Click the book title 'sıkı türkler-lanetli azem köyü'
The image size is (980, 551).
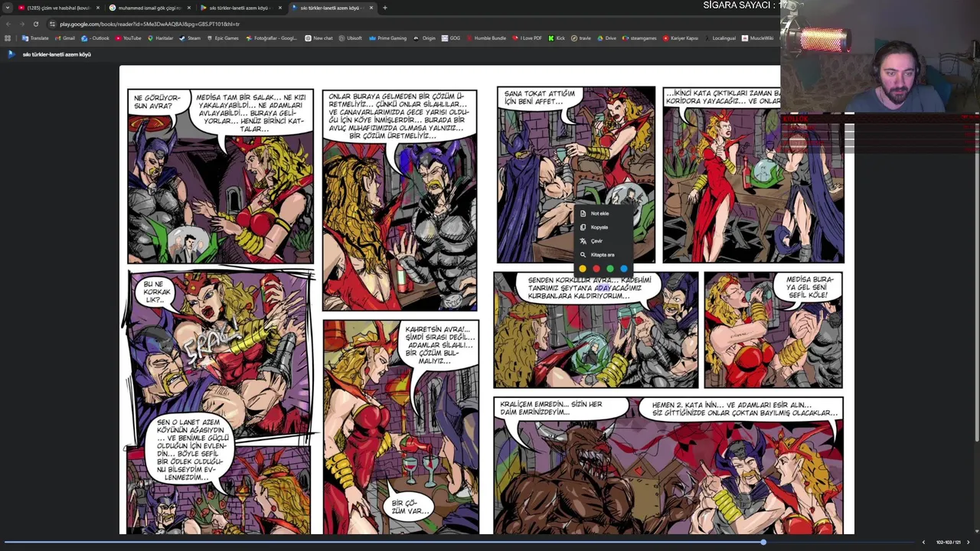pos(57,54)
